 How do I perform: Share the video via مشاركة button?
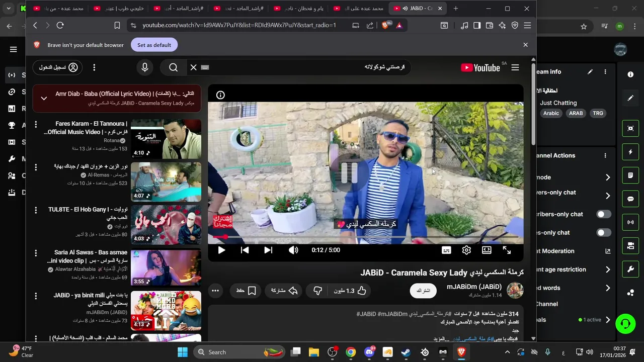[284, 291]
